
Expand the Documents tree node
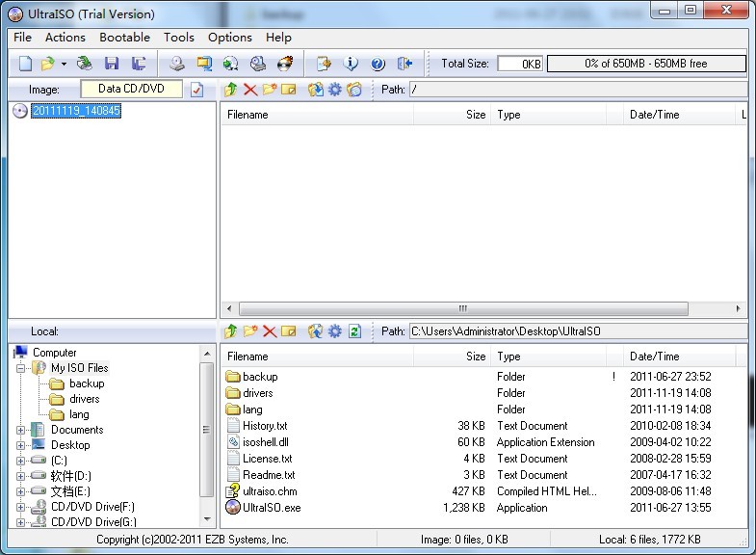(21, 430)
